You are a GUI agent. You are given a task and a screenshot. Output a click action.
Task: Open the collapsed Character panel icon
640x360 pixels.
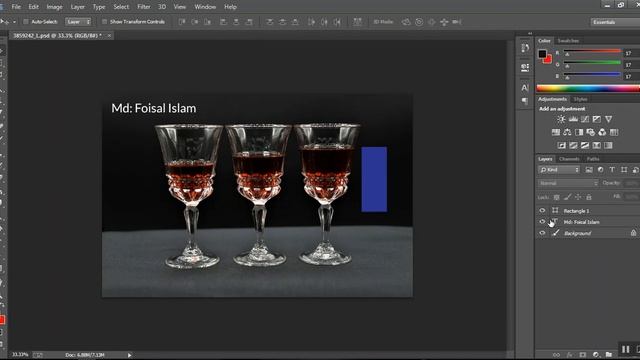click(x=525, y=88)
